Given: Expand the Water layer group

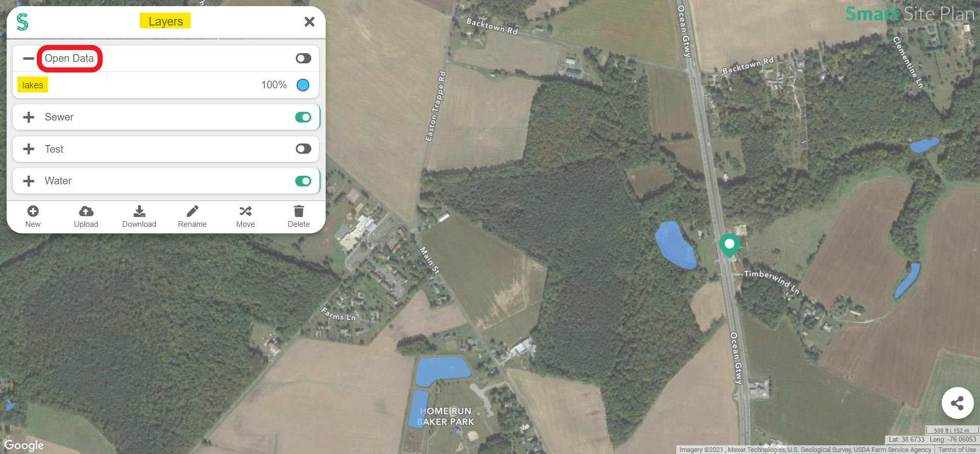Looking at the screenshot, I should click(29, 181).
